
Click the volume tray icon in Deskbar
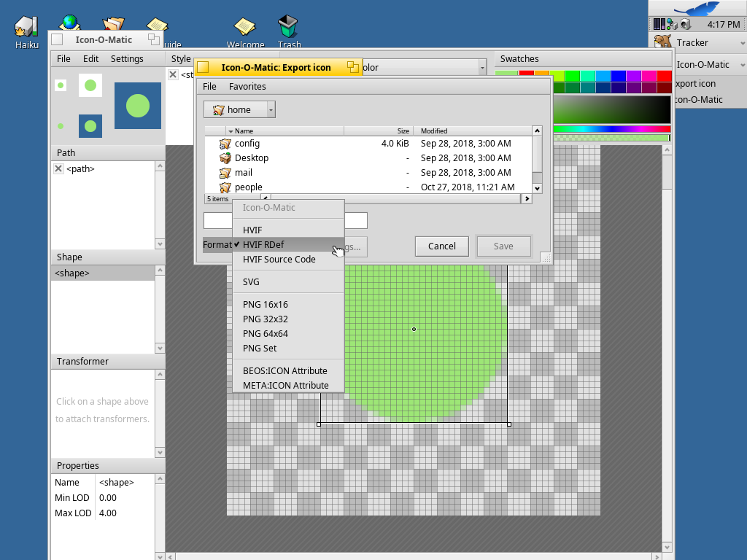(x=685, y=24)
